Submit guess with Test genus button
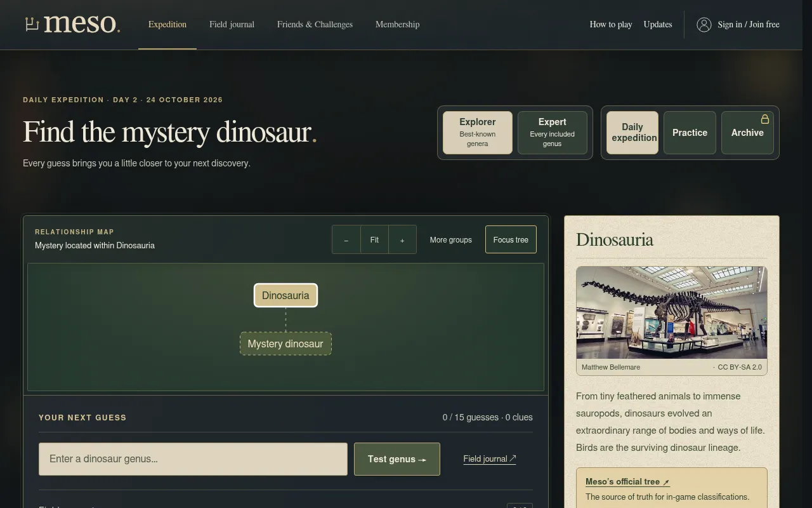 click(397, 459)
